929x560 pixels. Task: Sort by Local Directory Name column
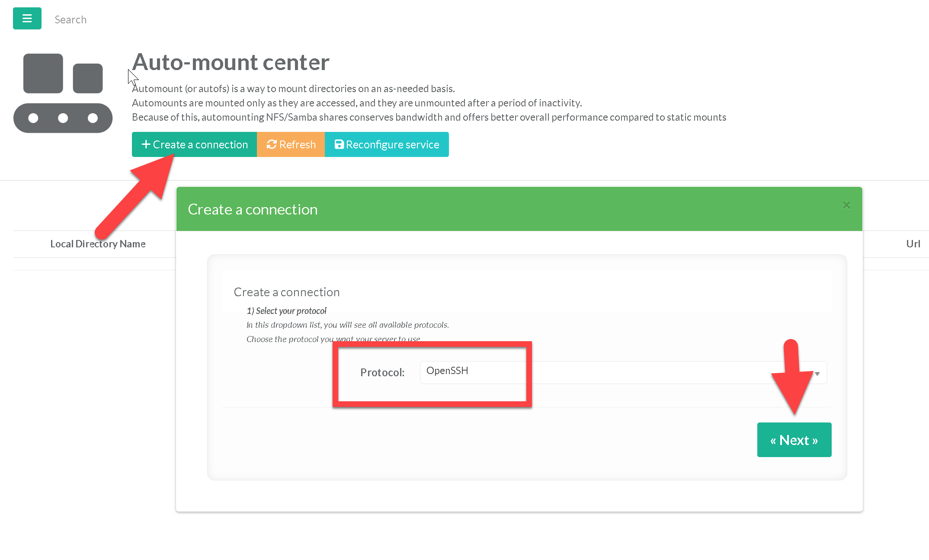98,244
